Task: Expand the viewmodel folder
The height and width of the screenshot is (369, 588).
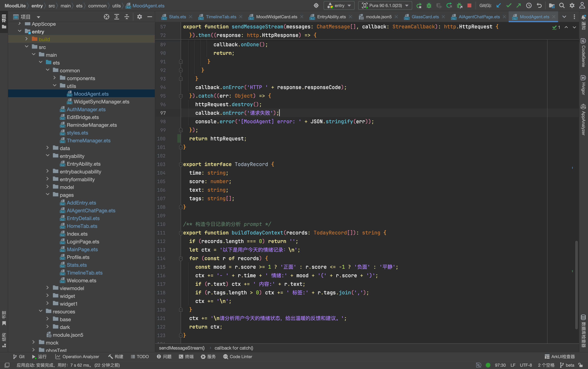Action: pyautogui.click(x=48, y=288)
